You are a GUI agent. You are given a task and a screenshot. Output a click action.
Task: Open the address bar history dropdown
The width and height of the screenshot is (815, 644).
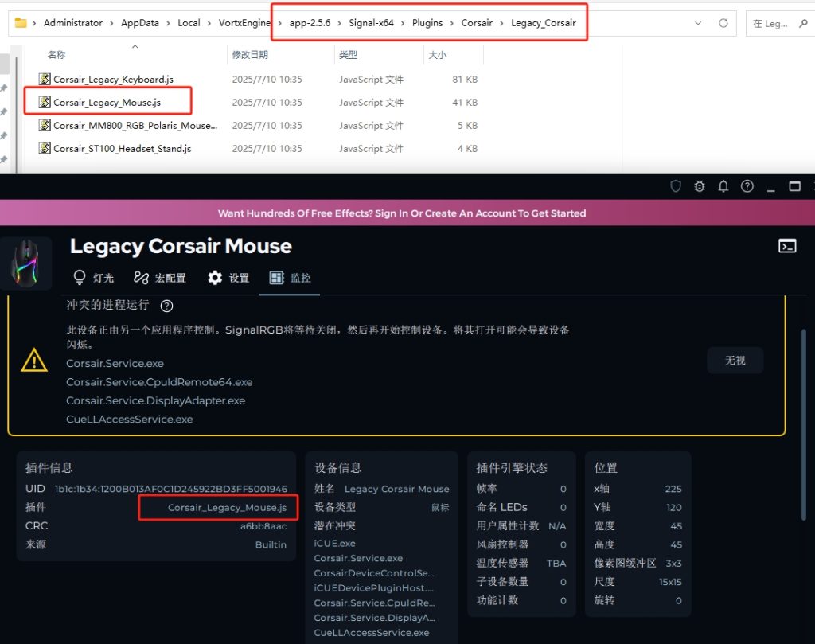tap(698, 23)
